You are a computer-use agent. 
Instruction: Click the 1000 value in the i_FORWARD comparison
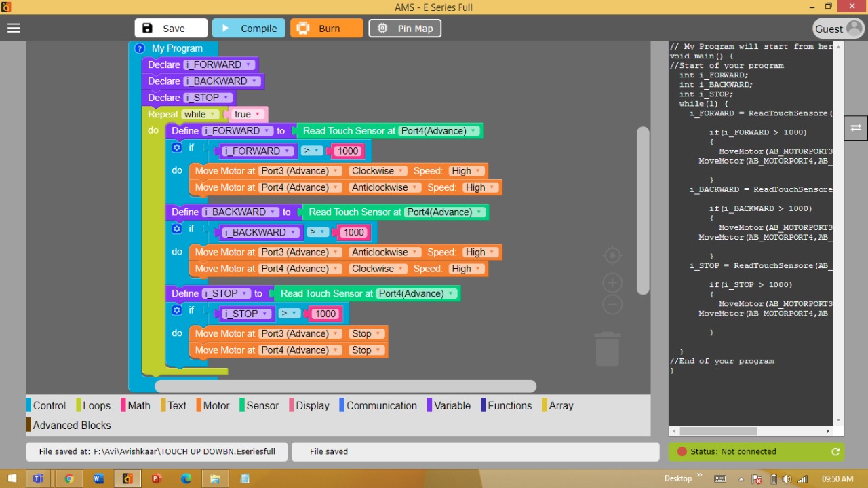tap(348, 151)
